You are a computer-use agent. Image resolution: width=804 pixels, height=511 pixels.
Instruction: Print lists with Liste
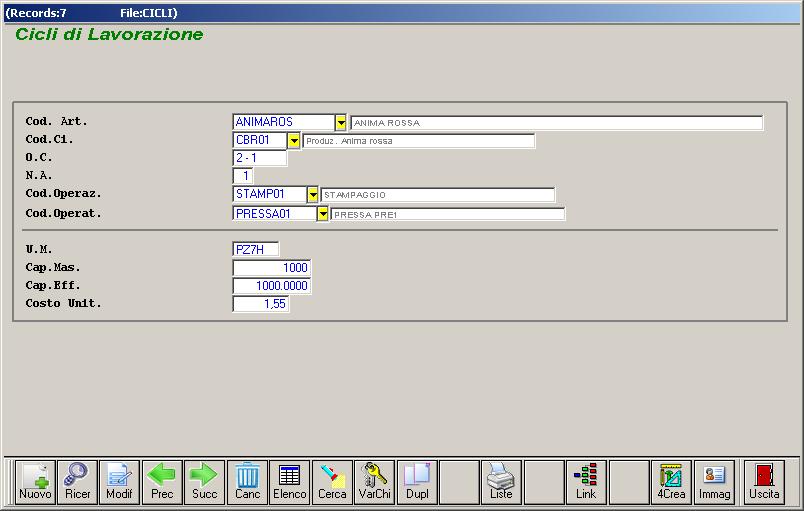click(x=501, y=482)
